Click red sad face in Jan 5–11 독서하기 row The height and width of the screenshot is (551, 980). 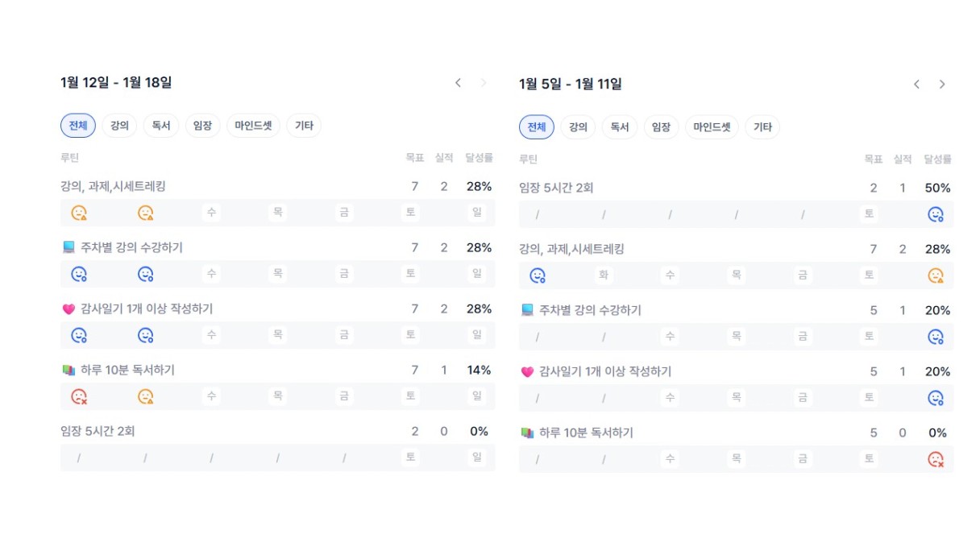point(936,459)
